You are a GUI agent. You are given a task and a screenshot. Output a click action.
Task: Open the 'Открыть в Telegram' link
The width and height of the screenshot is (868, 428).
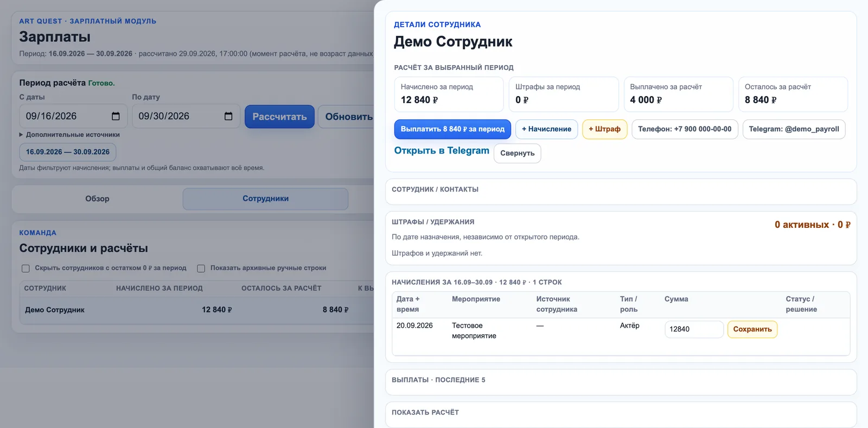click(442, 150)
